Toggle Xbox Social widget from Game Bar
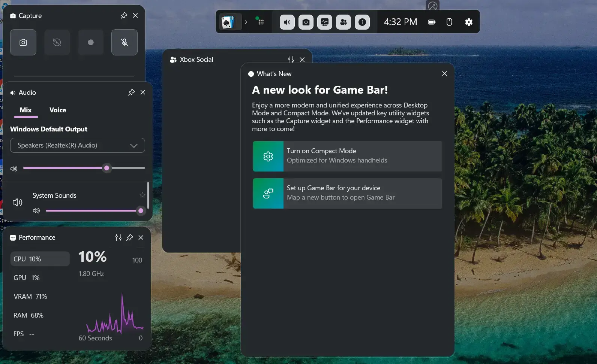The height and width of the screenshot is (364, 597). coord(343,22)
